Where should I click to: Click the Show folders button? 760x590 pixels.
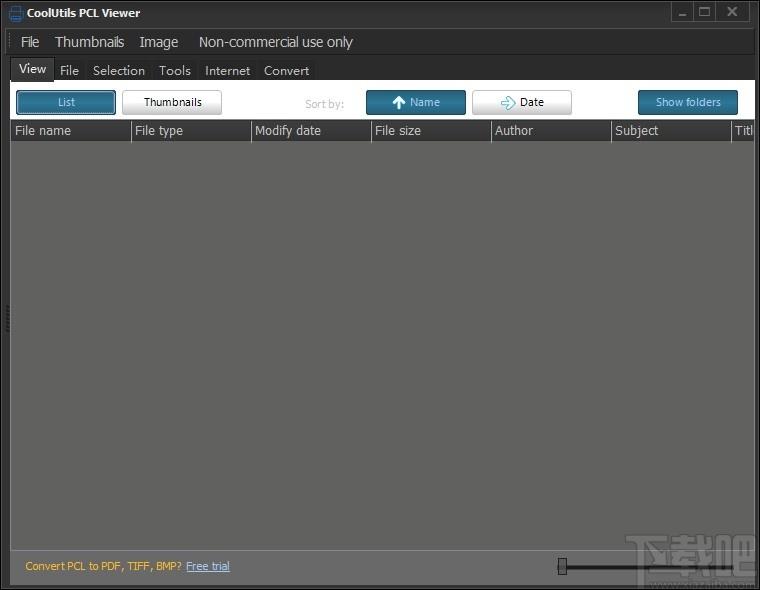(x=687, y=102)
